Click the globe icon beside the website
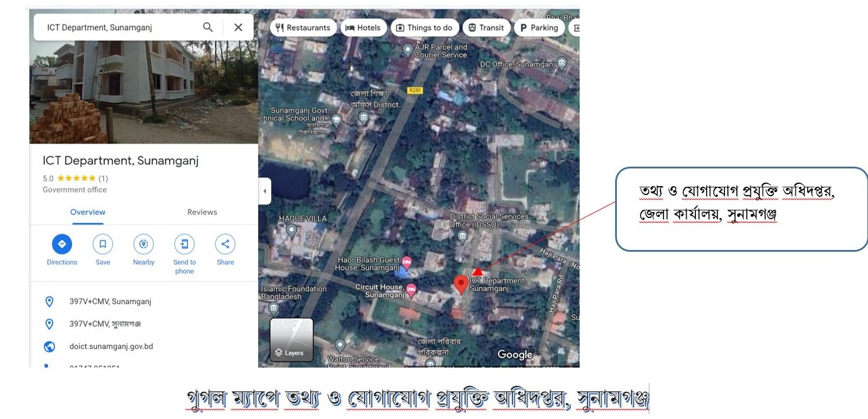The width and height of the screenshot is (868, 419). [50, 346]
